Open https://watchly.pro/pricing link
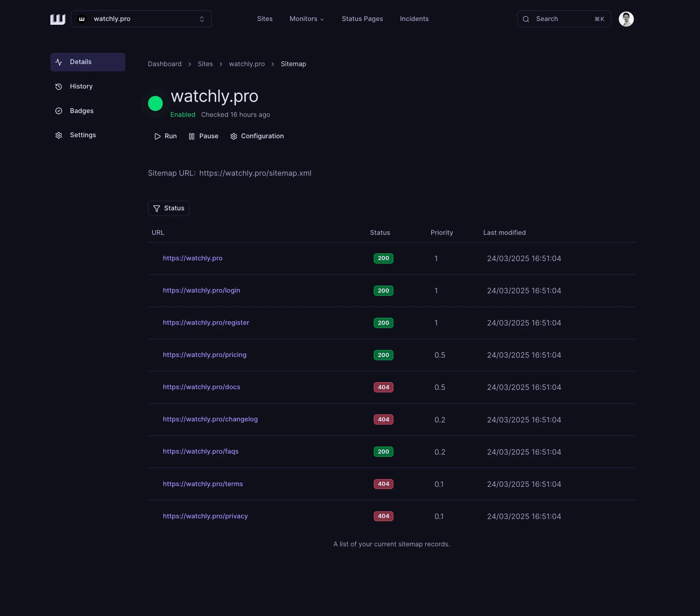Screen dimensions: 700x616 coord(204,355)
